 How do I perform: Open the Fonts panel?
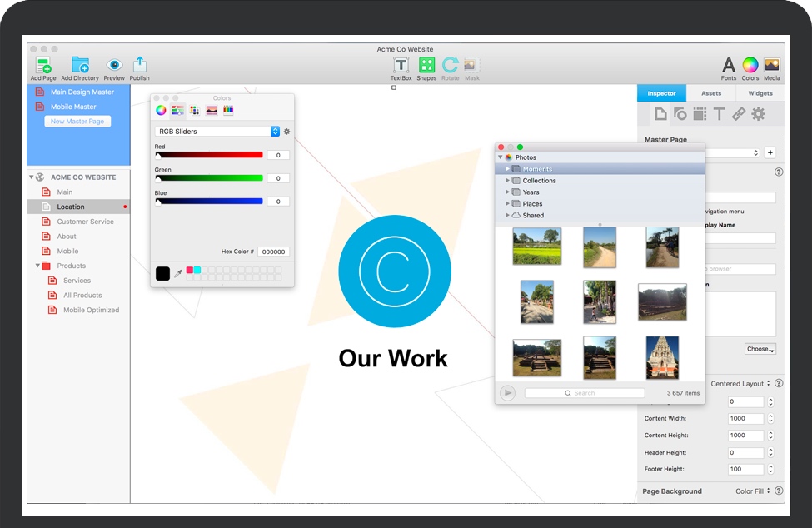click(729, 66)
